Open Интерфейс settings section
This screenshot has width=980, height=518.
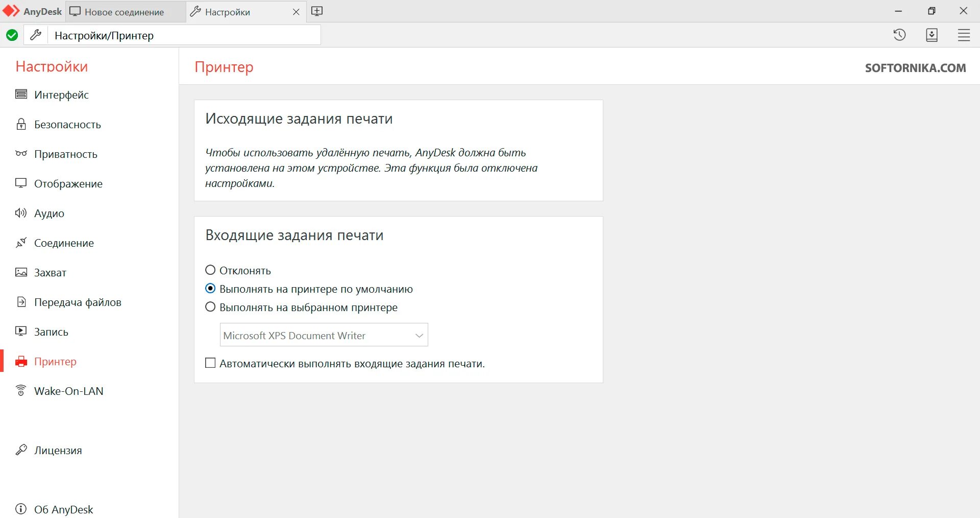(61, 95)
